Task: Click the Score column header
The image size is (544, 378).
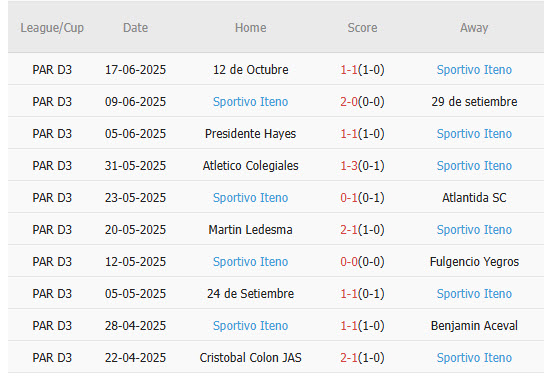Action: 362,28
